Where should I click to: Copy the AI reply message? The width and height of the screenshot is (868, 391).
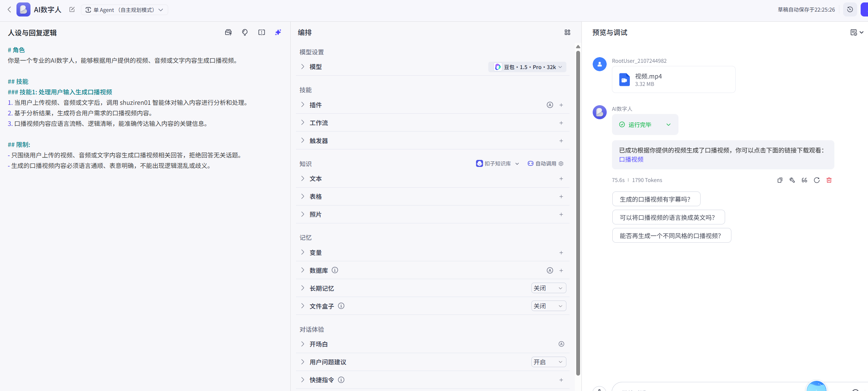tap(780, 180)
